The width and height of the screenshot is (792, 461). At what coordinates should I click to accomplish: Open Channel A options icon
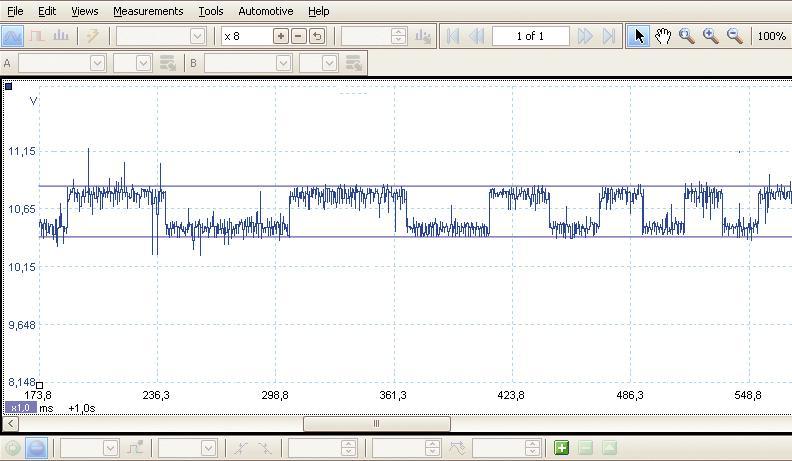(168, 63)
